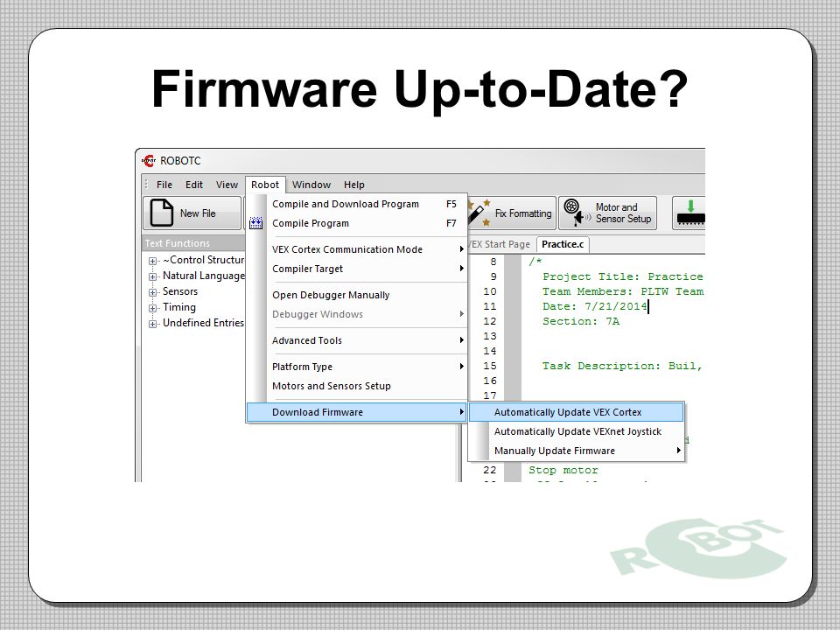Click arrow beside Compiler Target
This screenshot has height=630, width=840.
coord(461,269)
